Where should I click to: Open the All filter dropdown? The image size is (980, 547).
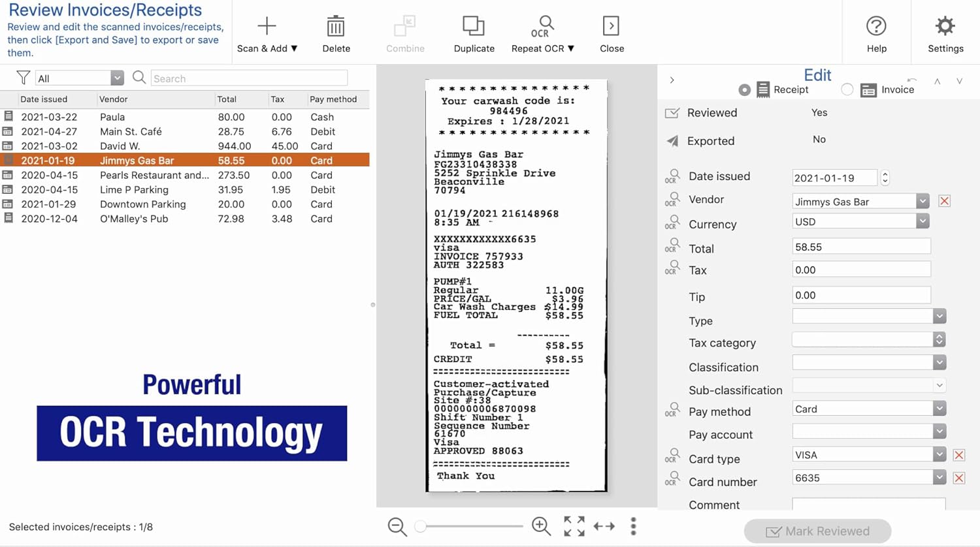116,78
